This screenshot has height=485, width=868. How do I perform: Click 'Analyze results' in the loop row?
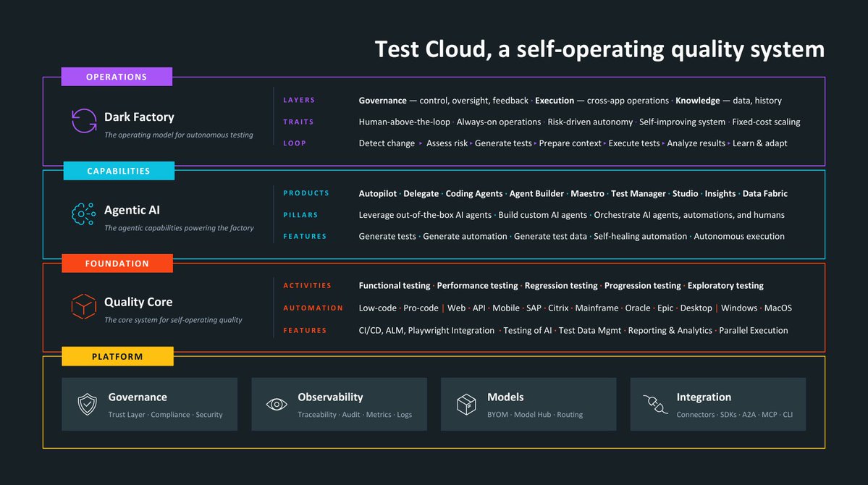click(696, 143)
